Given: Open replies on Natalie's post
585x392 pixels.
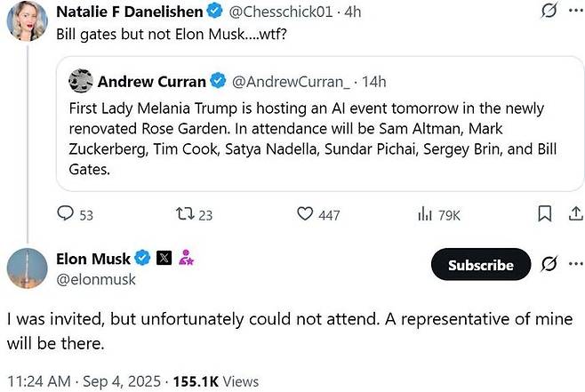Looking at the screenshot, I should (x=75, y=214).
